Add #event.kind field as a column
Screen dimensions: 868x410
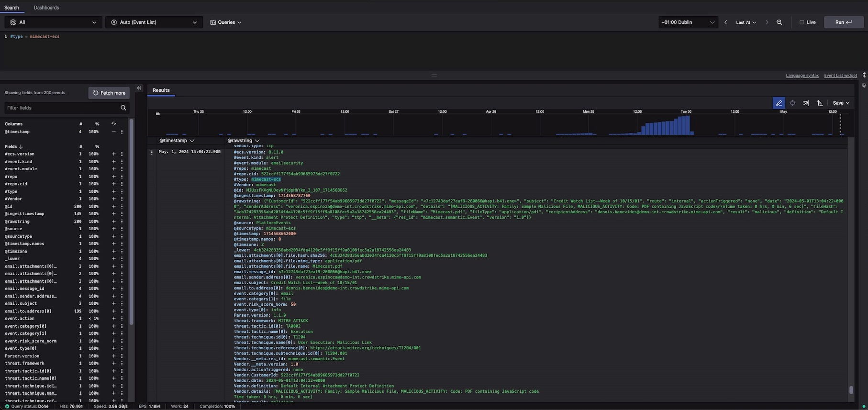113,162
